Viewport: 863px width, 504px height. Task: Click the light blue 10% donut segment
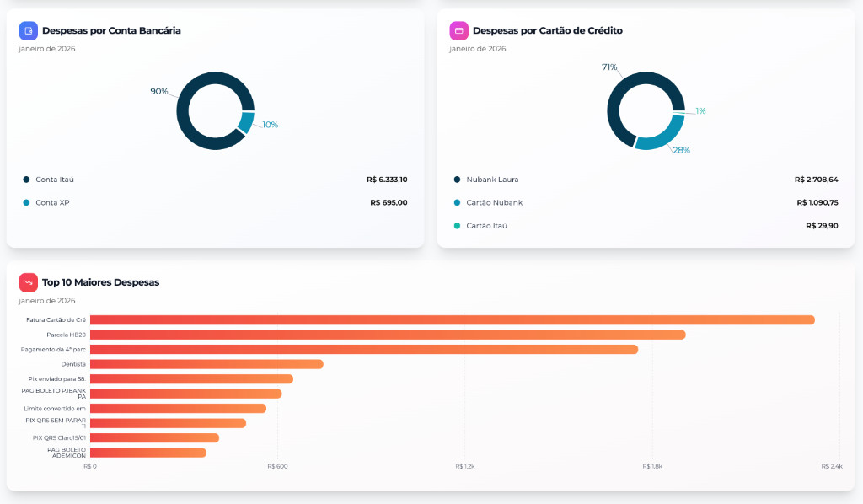coord(246,123)
